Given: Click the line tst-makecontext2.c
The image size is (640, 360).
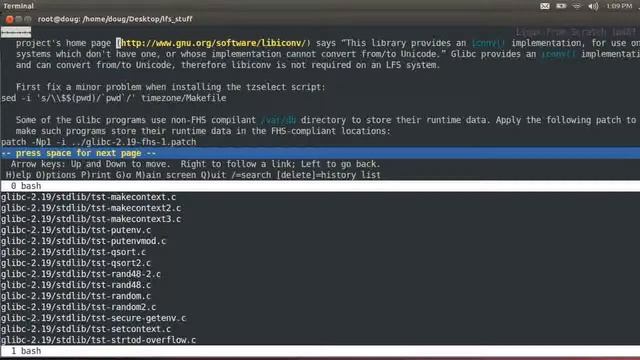Looking at the screenshot, I should (91, 208).
